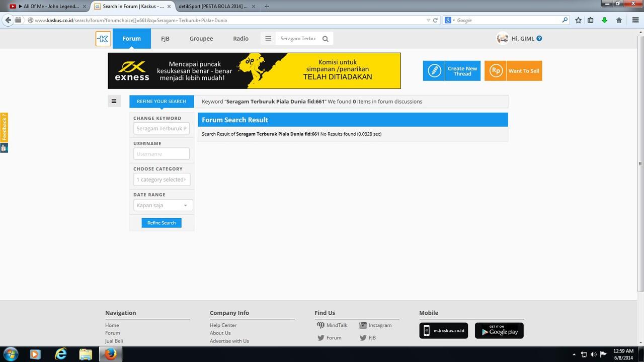Expand the Choose Category selector

[x=162, y=179]
